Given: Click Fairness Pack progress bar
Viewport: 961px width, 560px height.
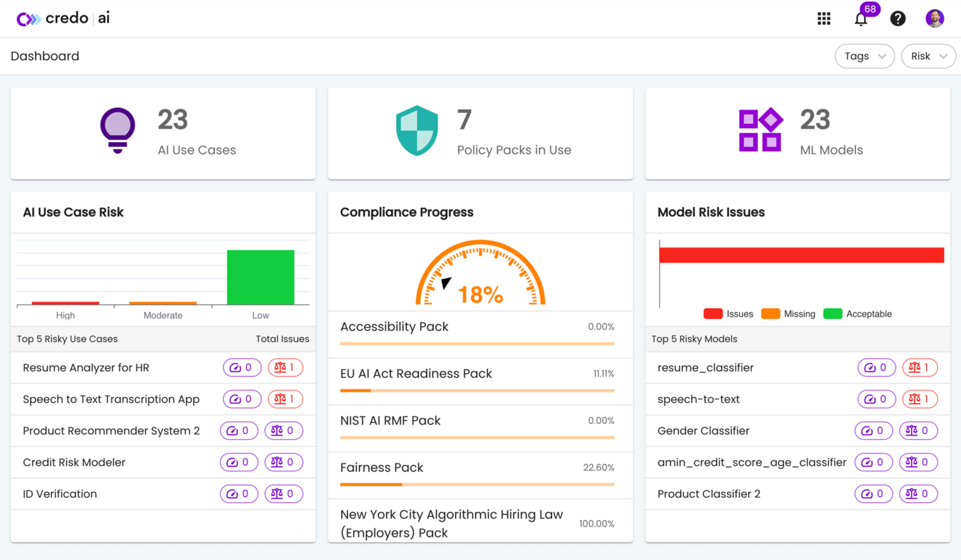Looking at the screenshot, I should pos(477,485).
